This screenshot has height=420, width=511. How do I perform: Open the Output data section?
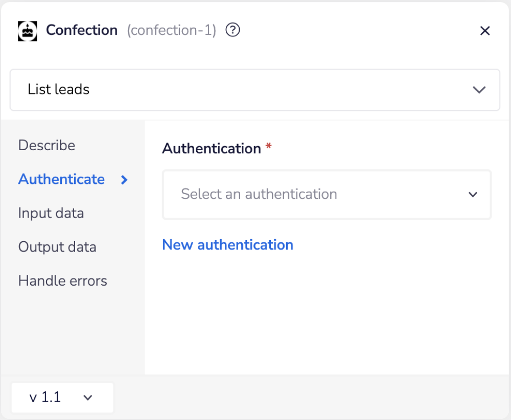point(57,247)
